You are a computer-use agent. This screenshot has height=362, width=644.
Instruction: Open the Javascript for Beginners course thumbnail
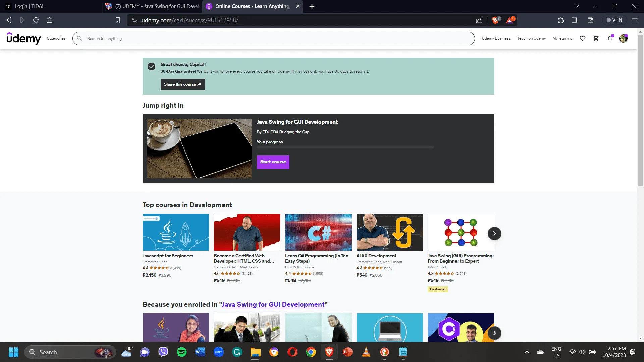[x=176, y=232]
